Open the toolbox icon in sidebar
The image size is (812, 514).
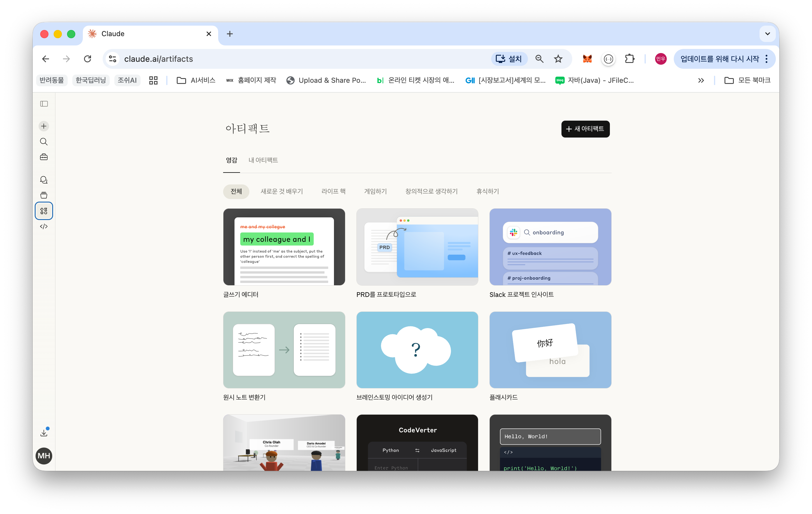pyautogui.click(x=44, y=157)
